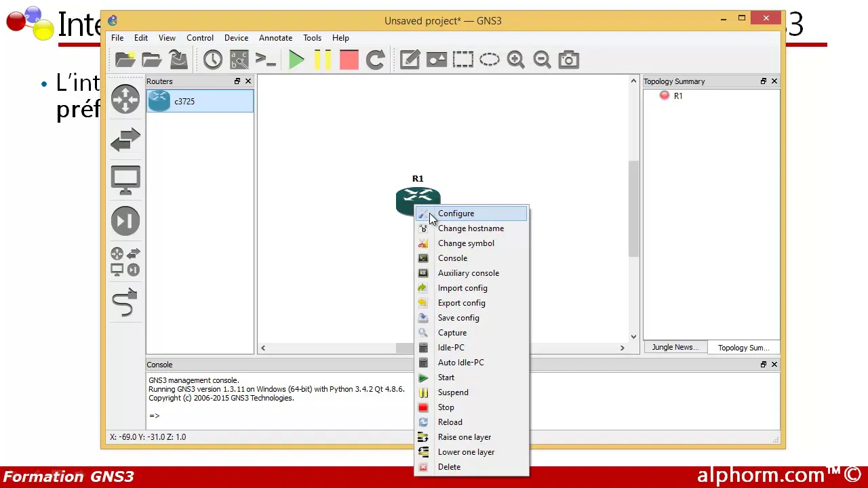Select Idle-PC in the context menu
Image resolution: width=868 pixels, height=488 pixels.
471,348
